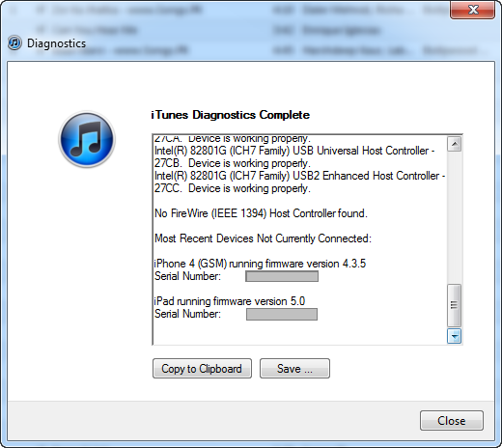Image resolution: width=502 pixels, height=448 pixels.
Task: Click the 27CC Device is working properly line
Action: pos(233,188)
